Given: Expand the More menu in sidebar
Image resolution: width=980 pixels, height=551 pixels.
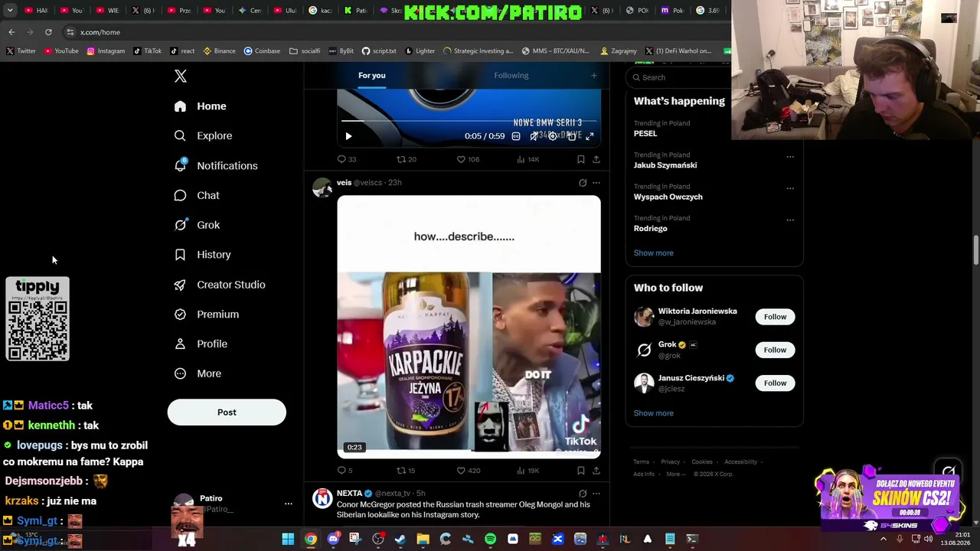Looking at the screenshot, I should [198, 373].
